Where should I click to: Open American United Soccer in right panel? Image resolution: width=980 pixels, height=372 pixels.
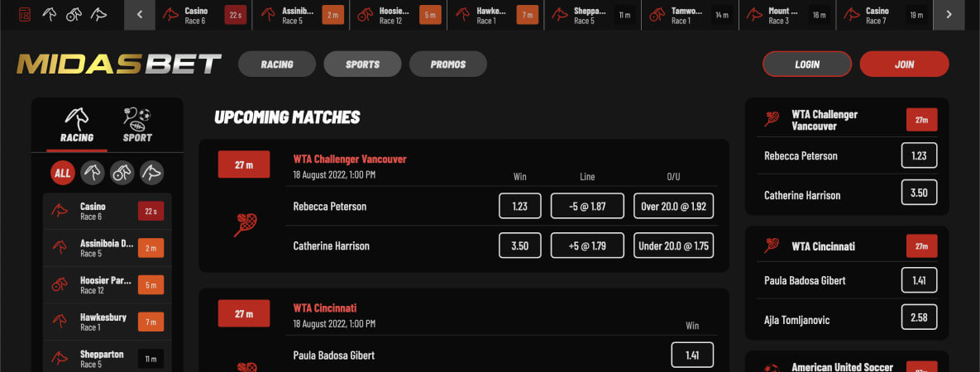pyautogui.click(x=843, y=367)
